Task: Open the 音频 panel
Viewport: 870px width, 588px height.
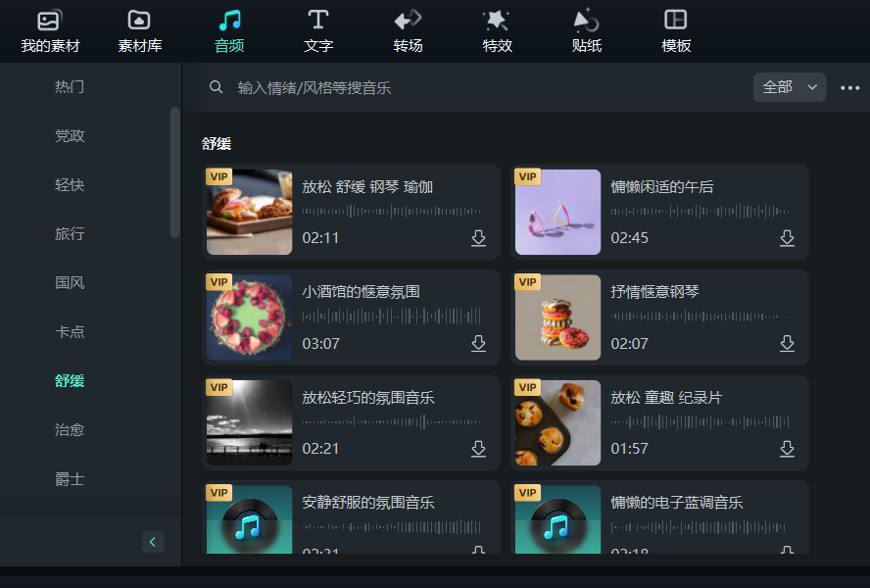Action: (228, 29)
